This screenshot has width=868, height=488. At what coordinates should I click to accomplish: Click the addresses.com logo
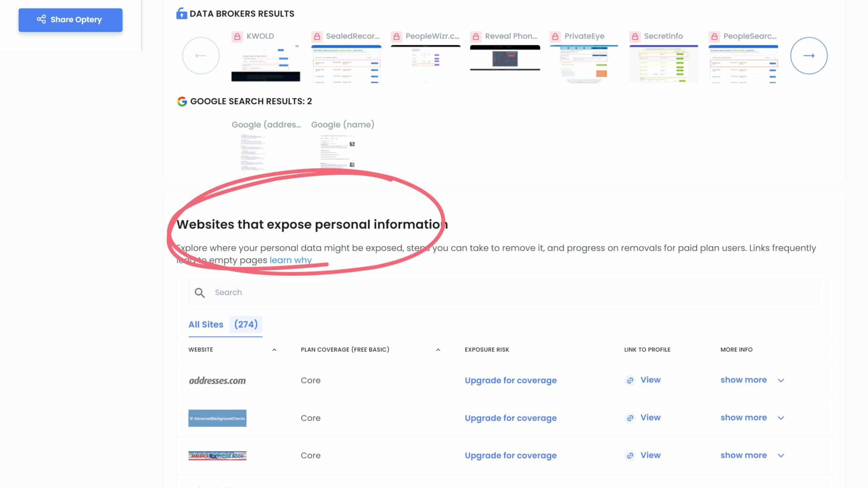click(217, 380)
